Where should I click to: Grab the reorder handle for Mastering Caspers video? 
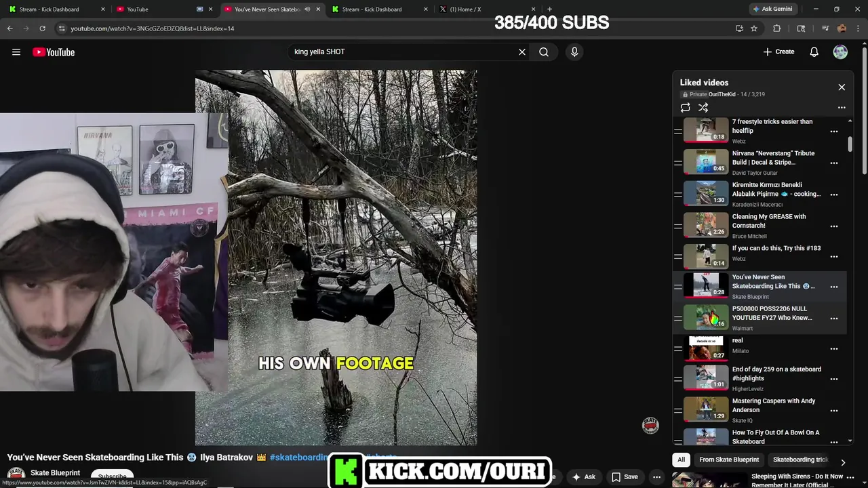(678, 411)
